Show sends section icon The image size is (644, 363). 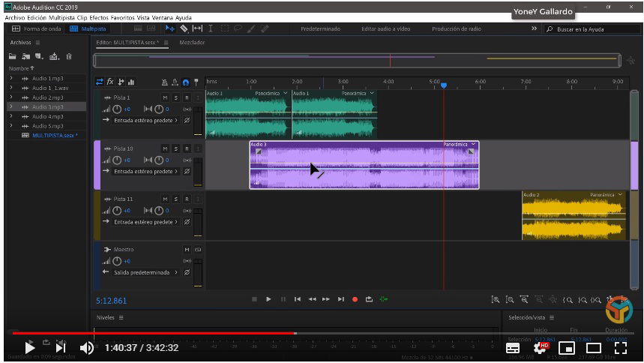pyautogui.click(x=121, y=82)
